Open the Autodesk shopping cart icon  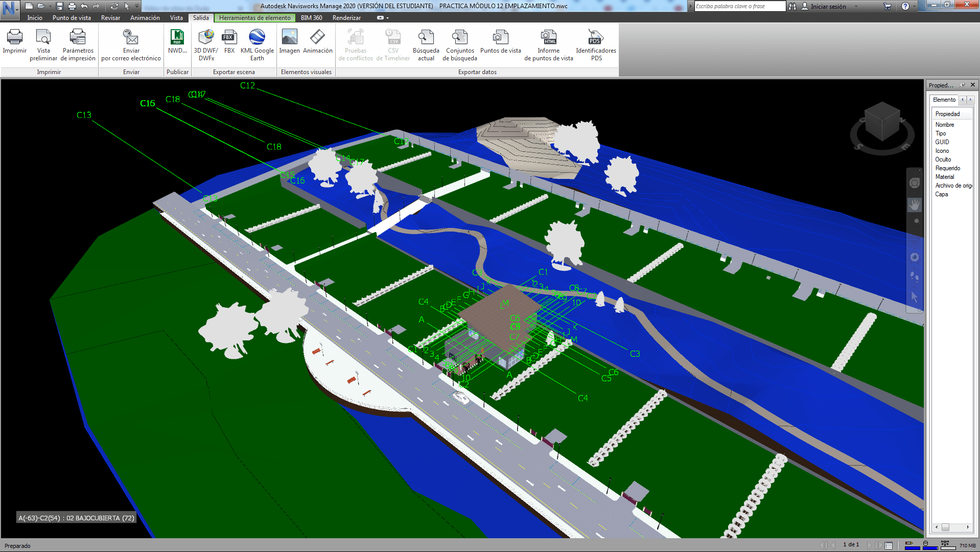click(x=888, y=6)
